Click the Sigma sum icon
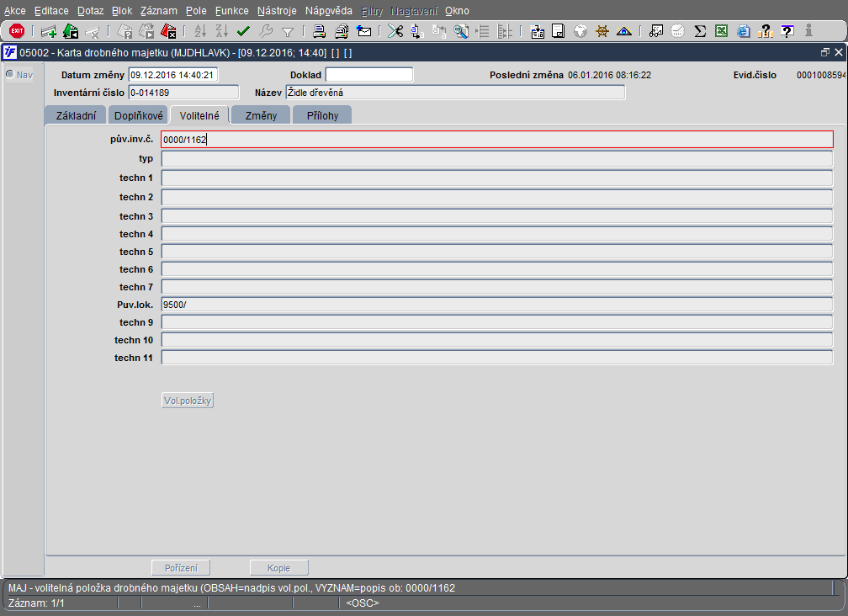 click(700, 31)
